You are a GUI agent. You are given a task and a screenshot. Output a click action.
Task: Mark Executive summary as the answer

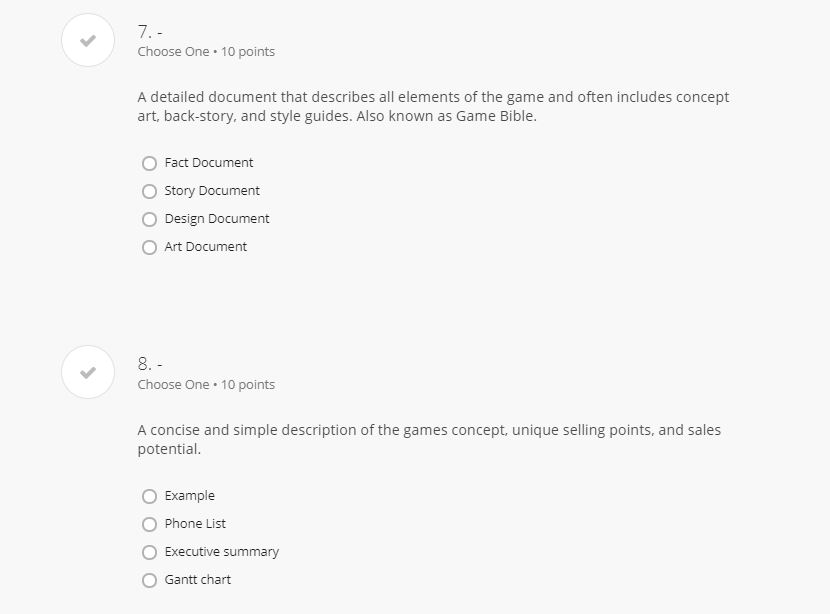pos(150,552)
